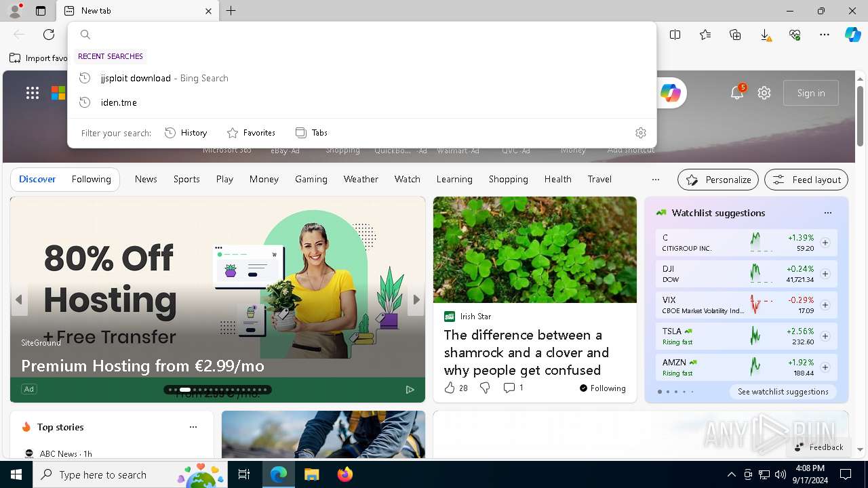Add TSLA to watchlist
Viewport: 868px width, 488px height.
coord(825,336)
